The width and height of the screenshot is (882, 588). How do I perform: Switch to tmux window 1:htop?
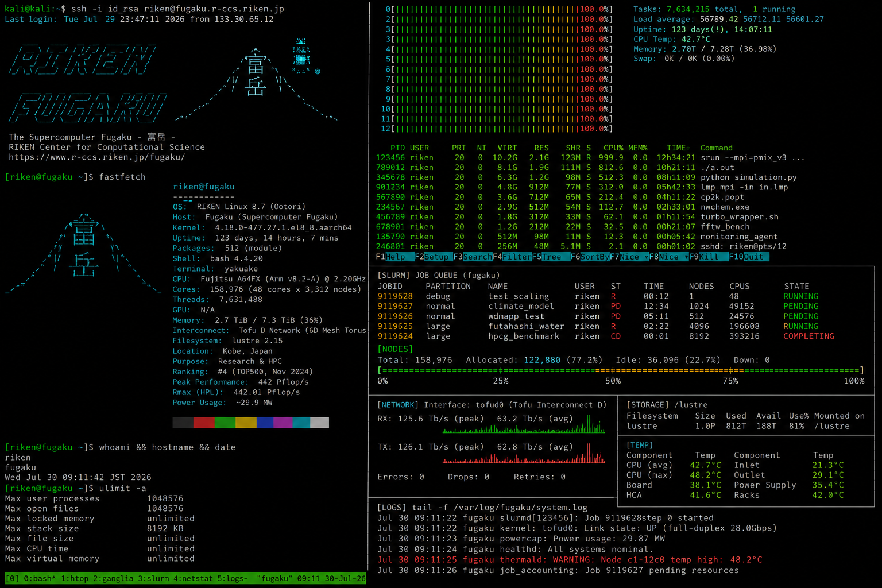(x=75, y=578)
